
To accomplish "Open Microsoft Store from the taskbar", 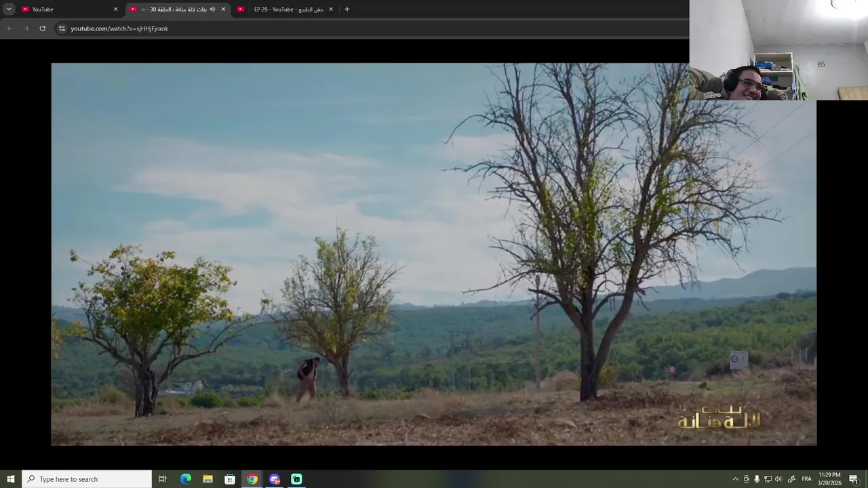I will point(230,479).
